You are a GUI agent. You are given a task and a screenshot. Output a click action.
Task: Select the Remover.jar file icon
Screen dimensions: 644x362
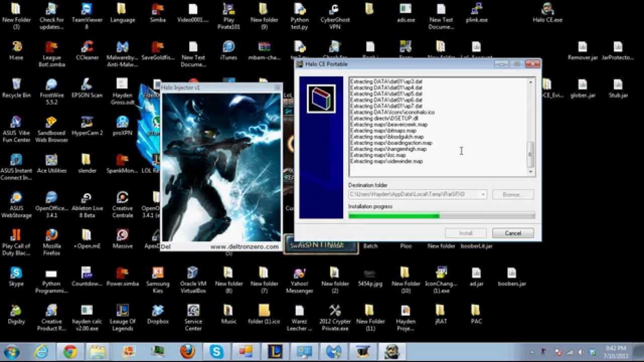point(583,51)
